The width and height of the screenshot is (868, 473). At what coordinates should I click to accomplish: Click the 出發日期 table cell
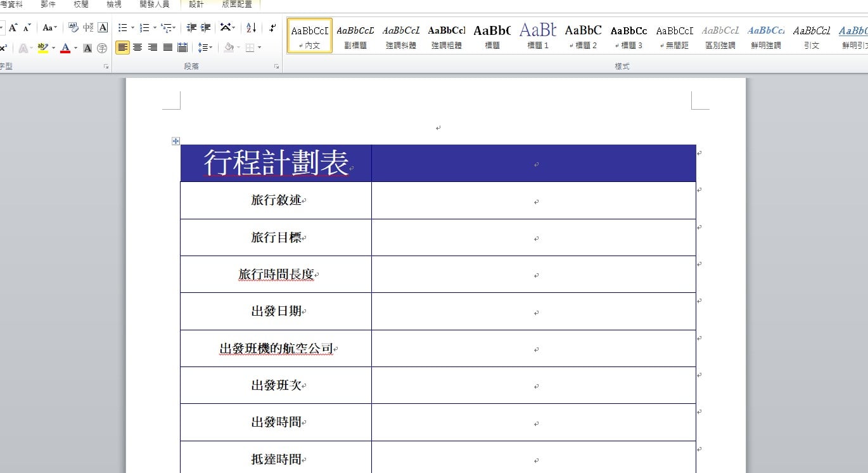[x=276, y=311]
